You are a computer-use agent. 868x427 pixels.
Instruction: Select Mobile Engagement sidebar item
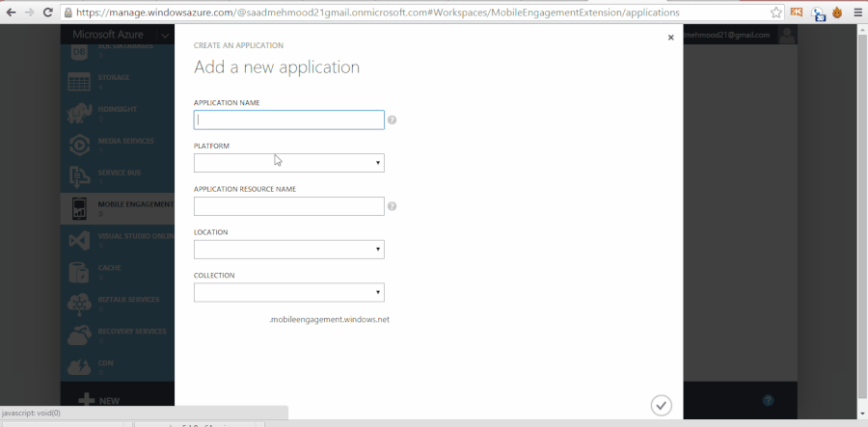pos(118,208)
